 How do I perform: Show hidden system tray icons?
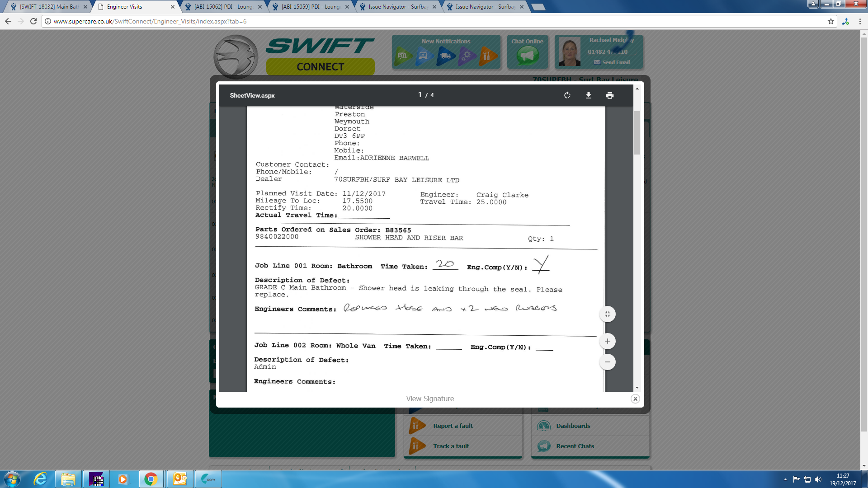[785, 479]
